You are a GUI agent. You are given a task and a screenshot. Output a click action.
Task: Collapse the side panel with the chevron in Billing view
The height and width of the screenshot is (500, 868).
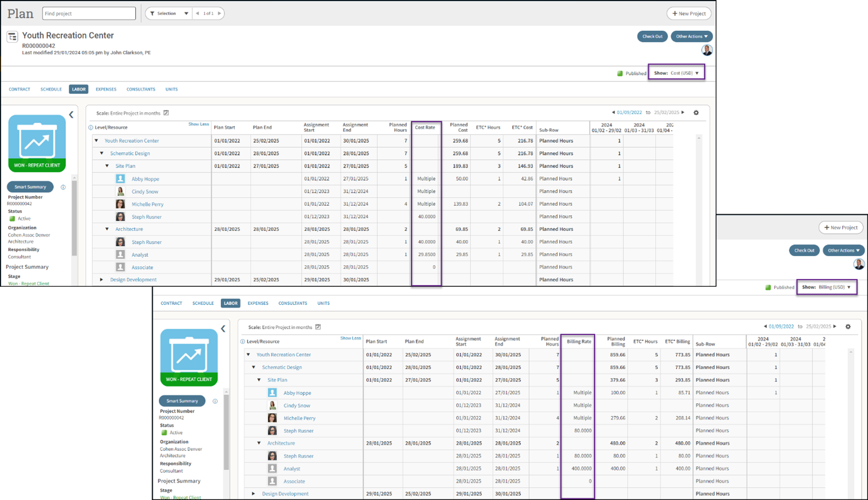(223, 329)
